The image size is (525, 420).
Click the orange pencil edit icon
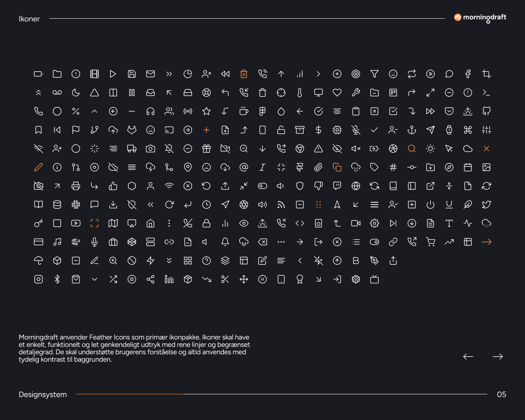38,167
